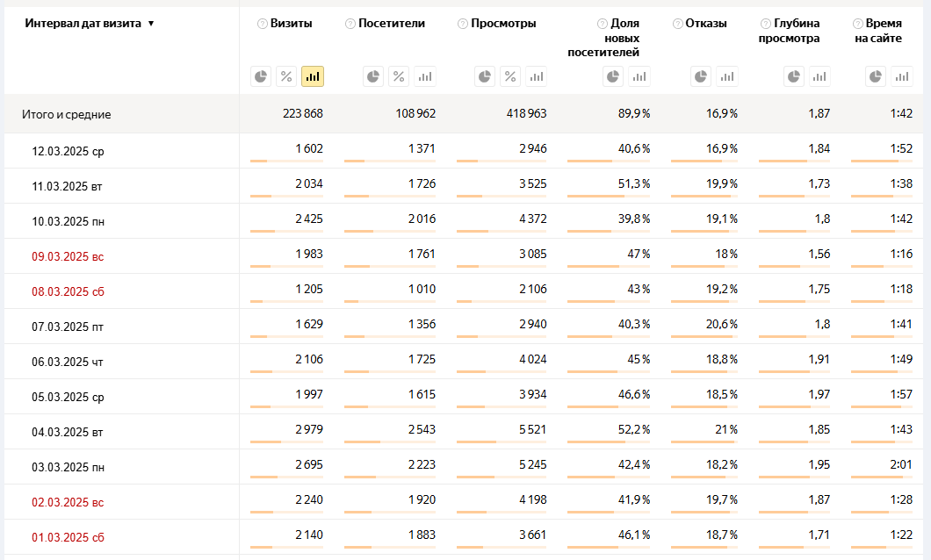Open help tooltip icon next to Визиты
931x560 pixels.
click(263, 24)
